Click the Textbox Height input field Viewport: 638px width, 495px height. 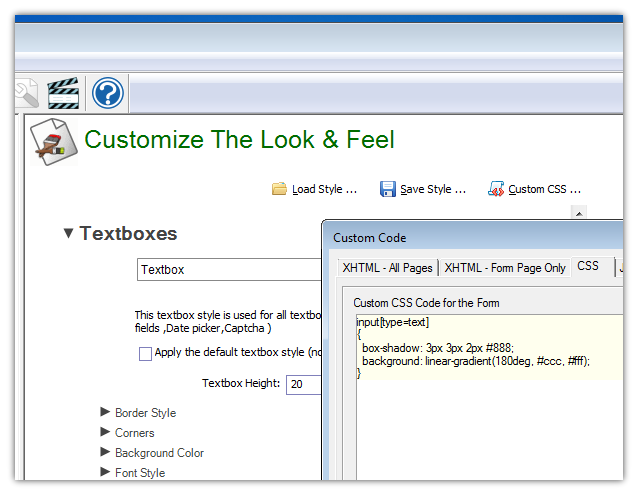[x=304, y=384]
